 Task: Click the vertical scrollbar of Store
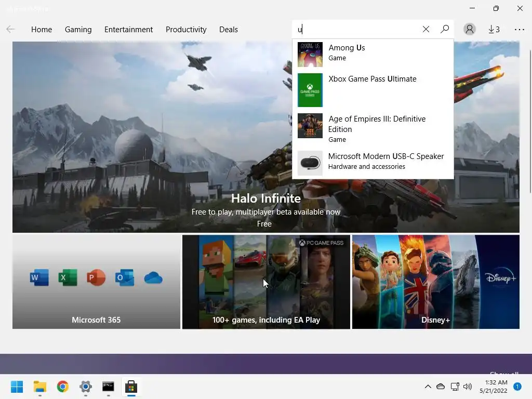click(530, 122)
